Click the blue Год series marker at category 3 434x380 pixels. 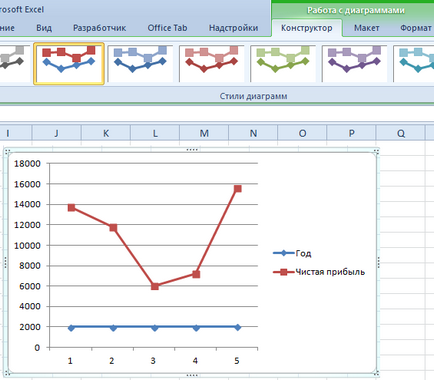154,328
